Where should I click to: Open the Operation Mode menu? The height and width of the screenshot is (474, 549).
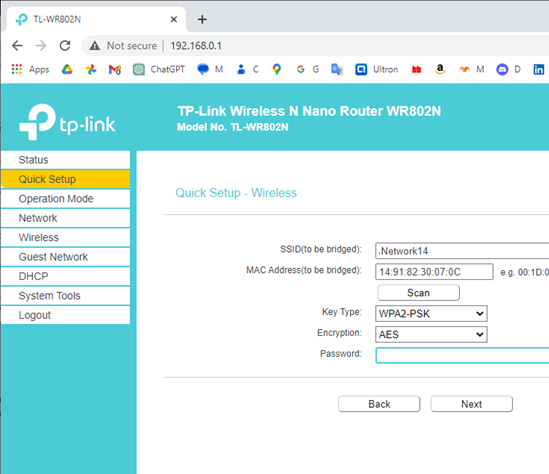click(65, 198)
